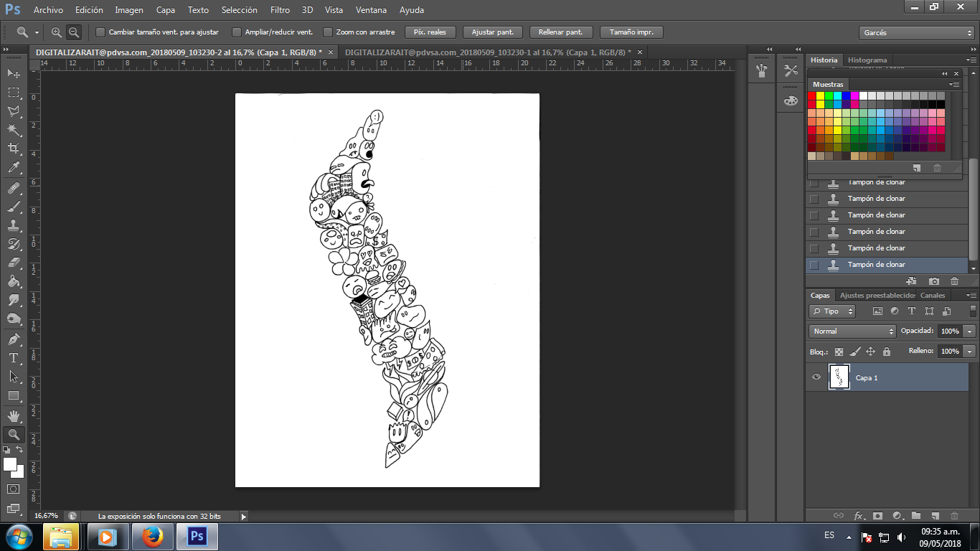
Task: Select the Move tool
Action: pos(14,73)
